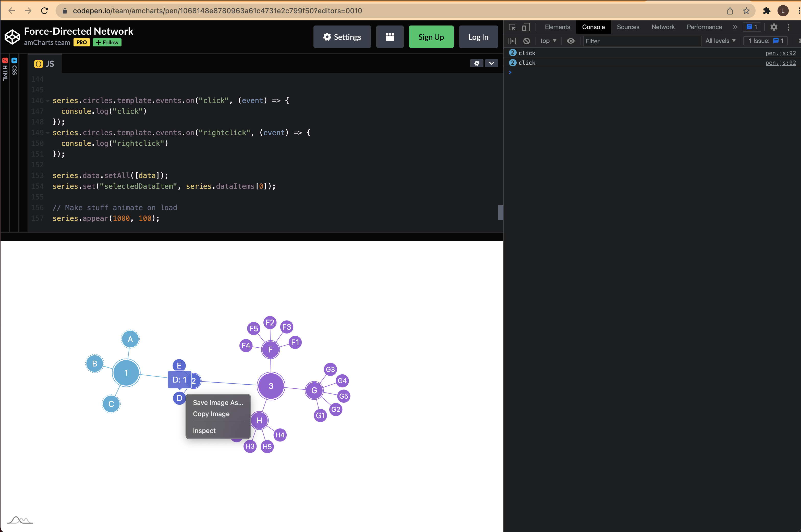
Task: Open the Create Live Expression panel
Action: 511,41
